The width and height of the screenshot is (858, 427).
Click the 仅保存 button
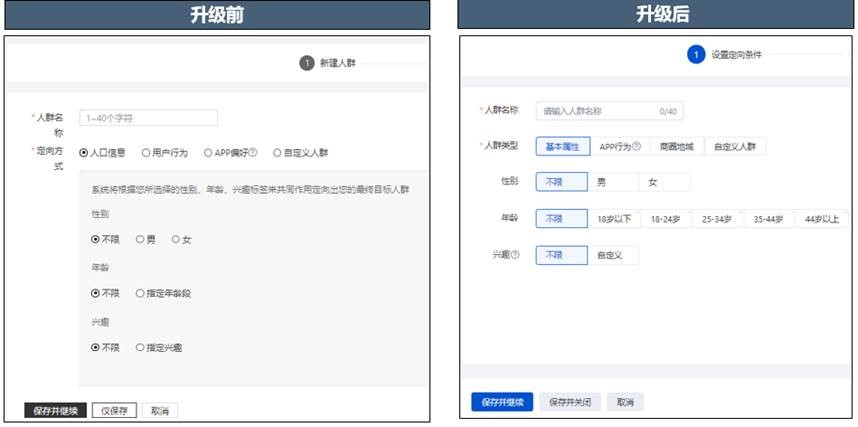pos(114,411)
